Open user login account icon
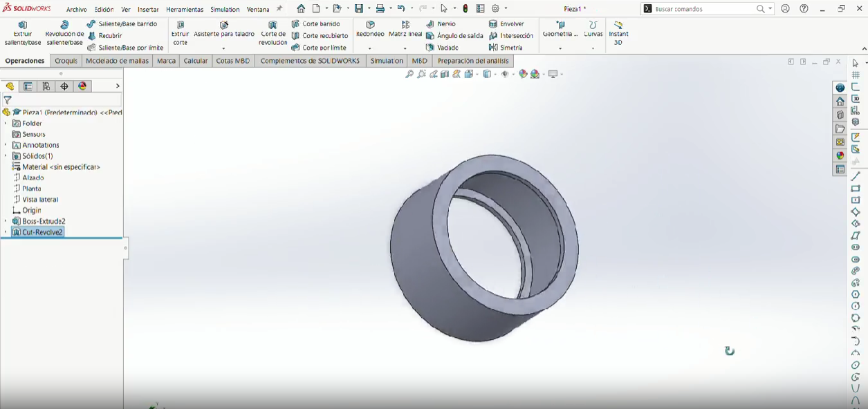Screen dimensions: 868x409 click(785, 9)
